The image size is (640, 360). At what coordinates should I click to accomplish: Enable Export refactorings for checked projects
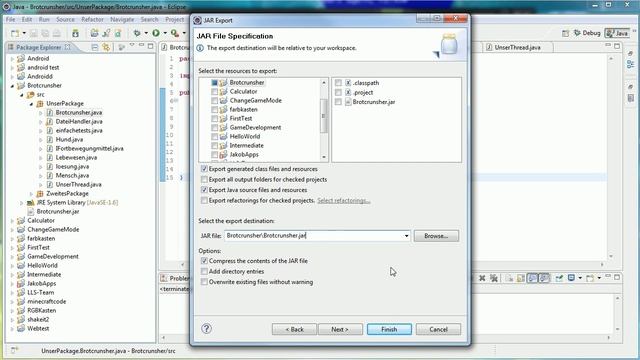(x=204, y=200)
